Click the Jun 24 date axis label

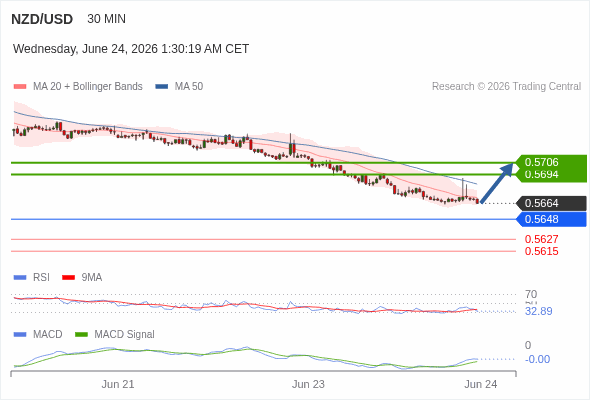coord(481,384)
